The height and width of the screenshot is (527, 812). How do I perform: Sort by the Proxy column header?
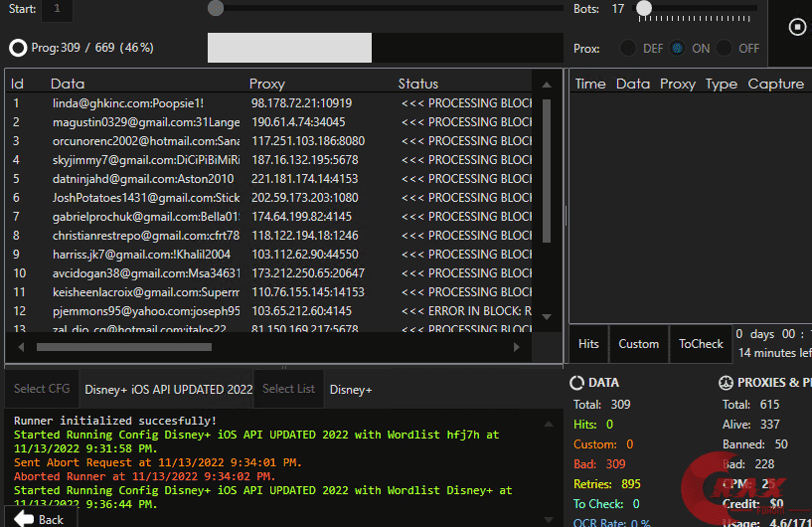[266, 84]
